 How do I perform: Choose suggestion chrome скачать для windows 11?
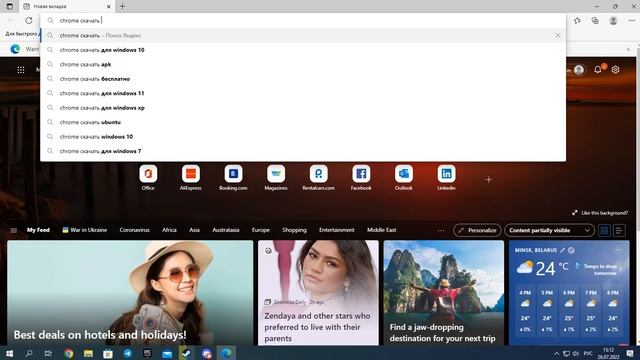pyautogui.click(x=303, y=93)
